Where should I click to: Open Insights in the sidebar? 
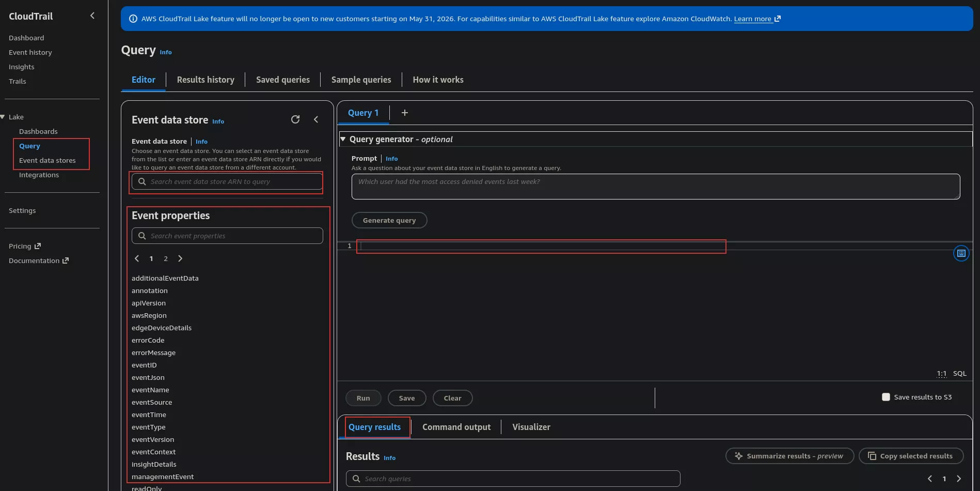click(x=22, y=67)
